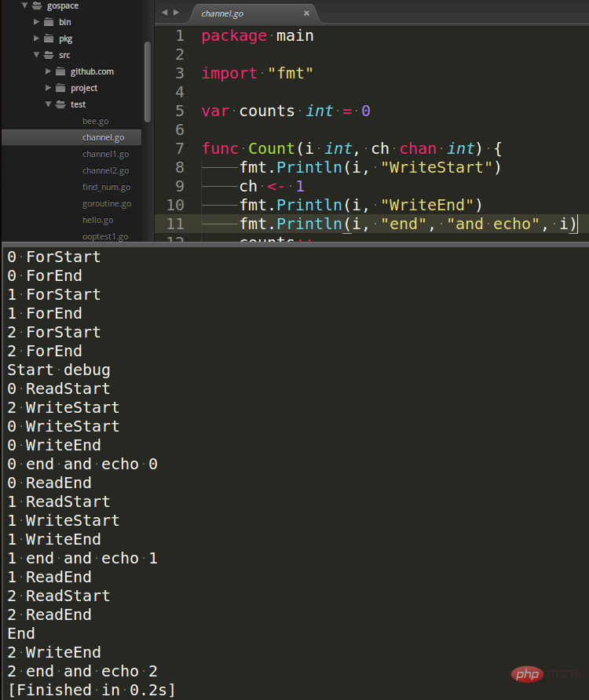This screenshot has height=700, width=589.
Task: Click the pkg folder icon
Action: (x=49, y=38)
